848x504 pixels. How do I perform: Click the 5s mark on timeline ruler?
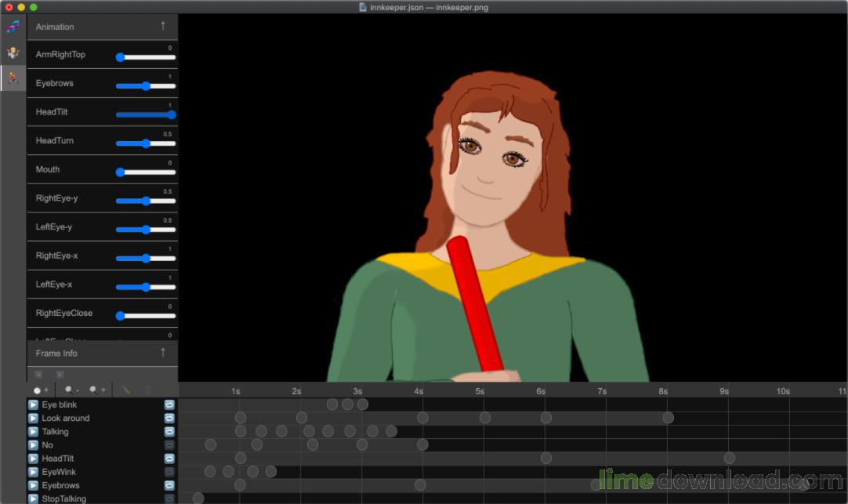[x=480, y=390]
